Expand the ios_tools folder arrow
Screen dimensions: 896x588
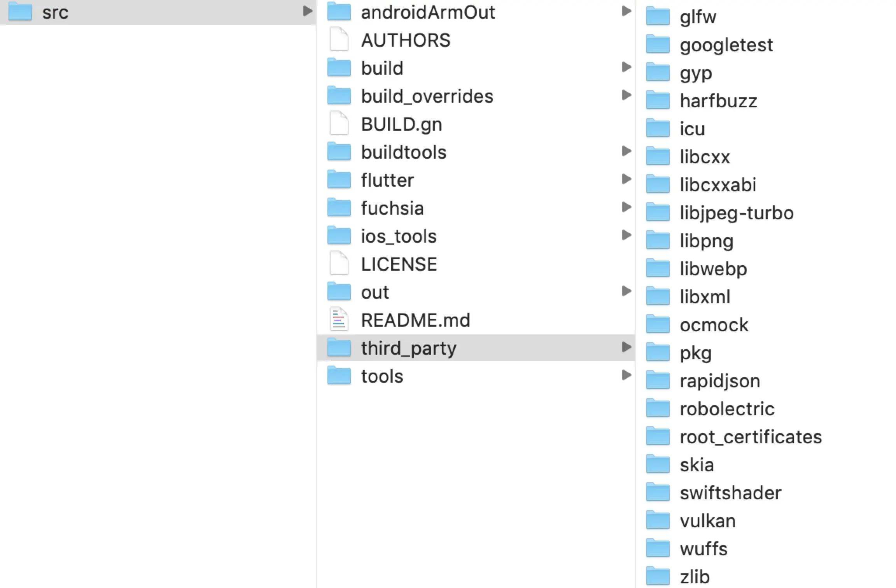point(626,235)
